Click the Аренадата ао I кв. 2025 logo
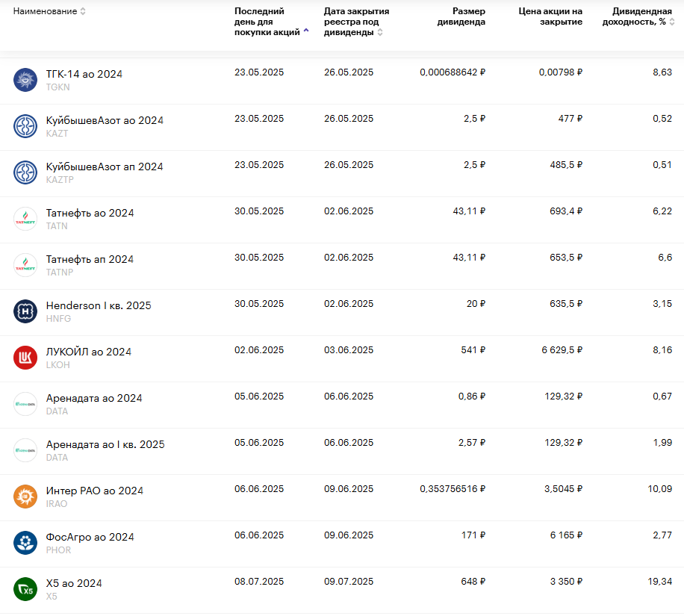The image size is (684, 616). (25, 450)
